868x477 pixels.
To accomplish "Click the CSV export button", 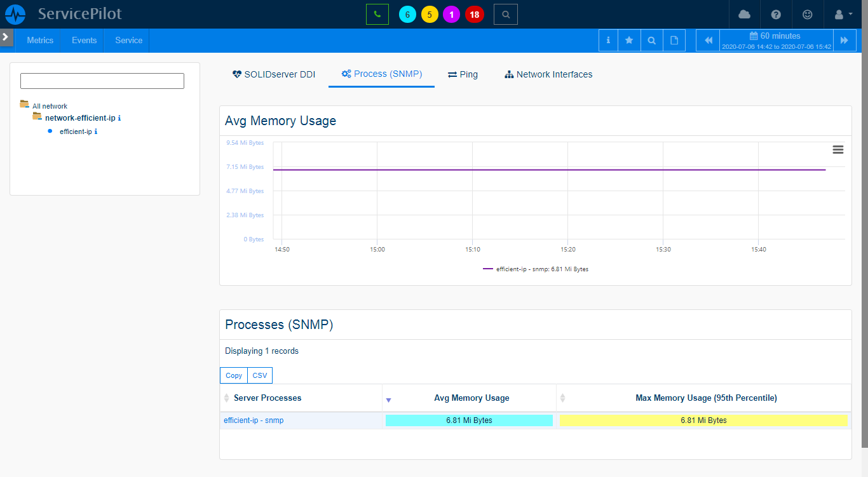I will (259, 375).
